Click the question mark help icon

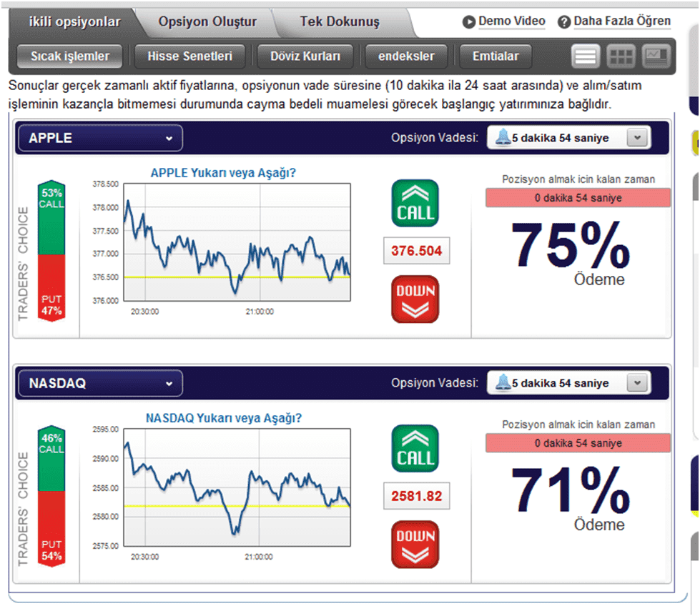pyautogui.click(x=564, y=22)
